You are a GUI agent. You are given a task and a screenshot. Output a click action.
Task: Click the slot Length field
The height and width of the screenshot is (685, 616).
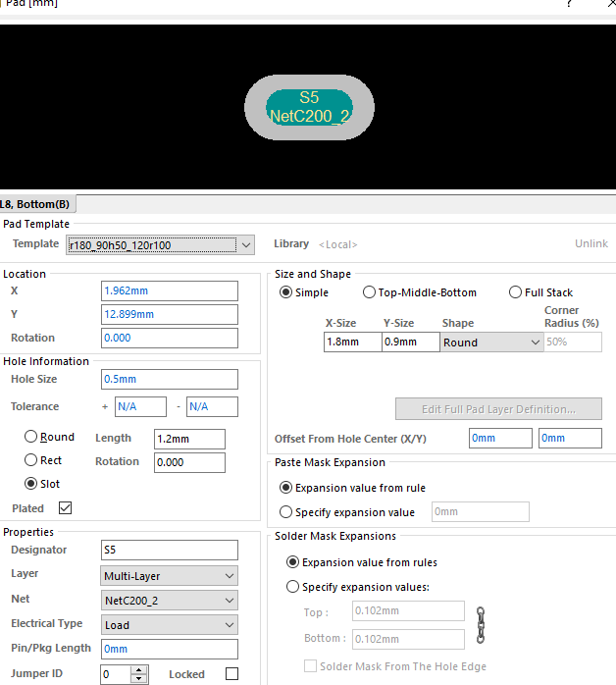(189, 439)
